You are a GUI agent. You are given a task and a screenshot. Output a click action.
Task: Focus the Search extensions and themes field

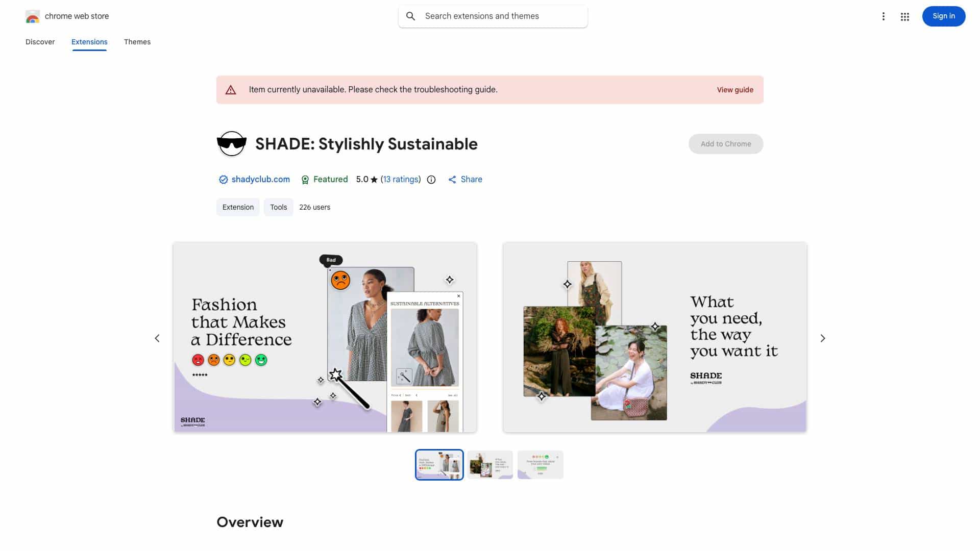tap(493, 16)
